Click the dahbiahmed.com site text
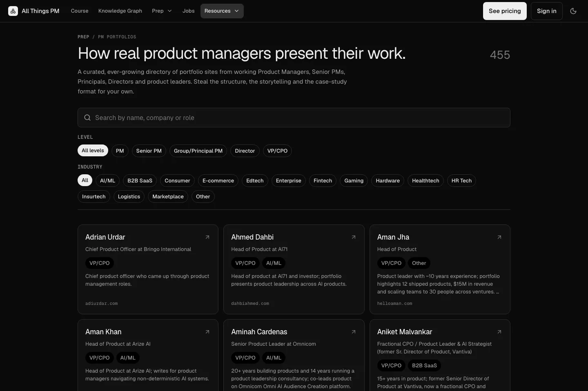The image size is (588, 391). pyautogui.click(x=250, y=303)
